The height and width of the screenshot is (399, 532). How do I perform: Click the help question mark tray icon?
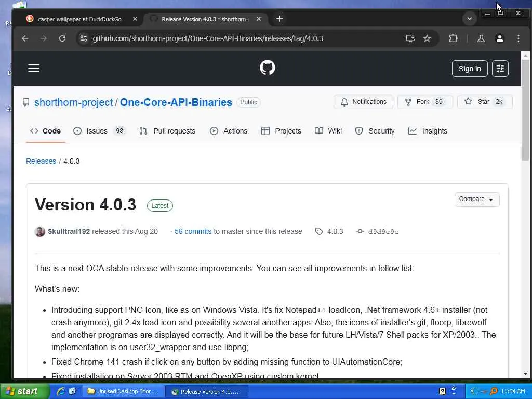tap(442, 392)
